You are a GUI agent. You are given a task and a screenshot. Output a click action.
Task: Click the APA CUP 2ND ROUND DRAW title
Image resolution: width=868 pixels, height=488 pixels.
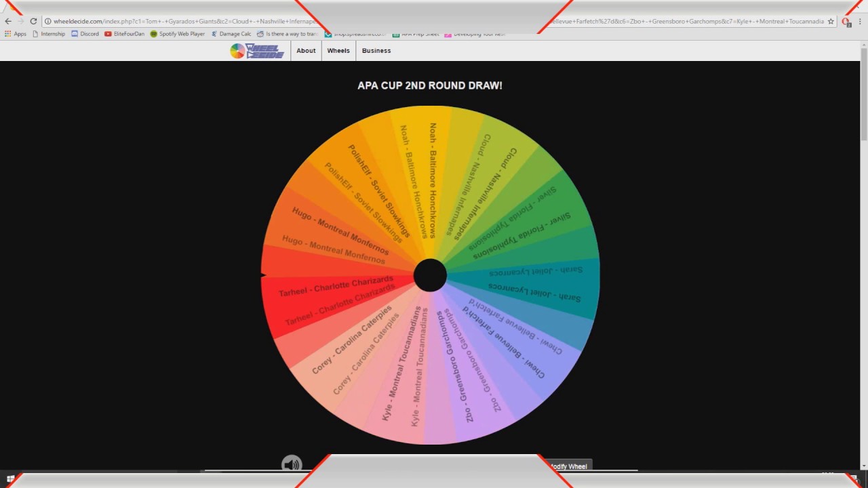[430, 86]
